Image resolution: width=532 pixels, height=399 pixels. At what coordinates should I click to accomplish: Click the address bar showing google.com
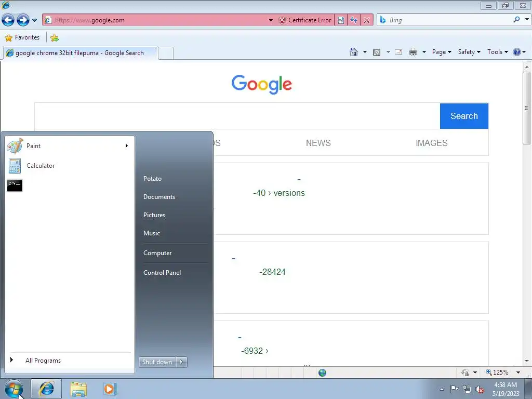(x=155, y=20)
